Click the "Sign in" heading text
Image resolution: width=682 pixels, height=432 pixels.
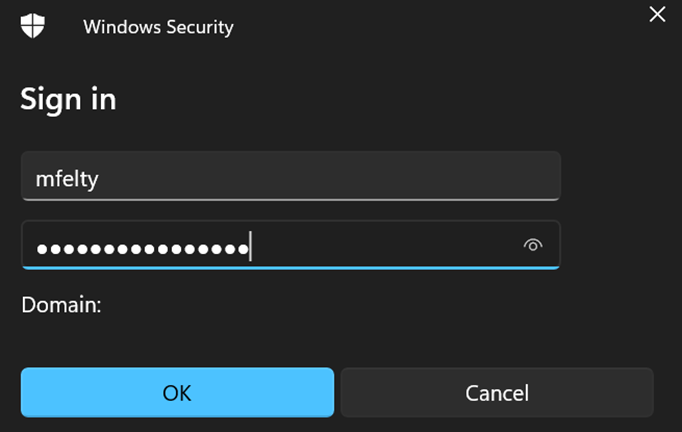pos(68,99)
